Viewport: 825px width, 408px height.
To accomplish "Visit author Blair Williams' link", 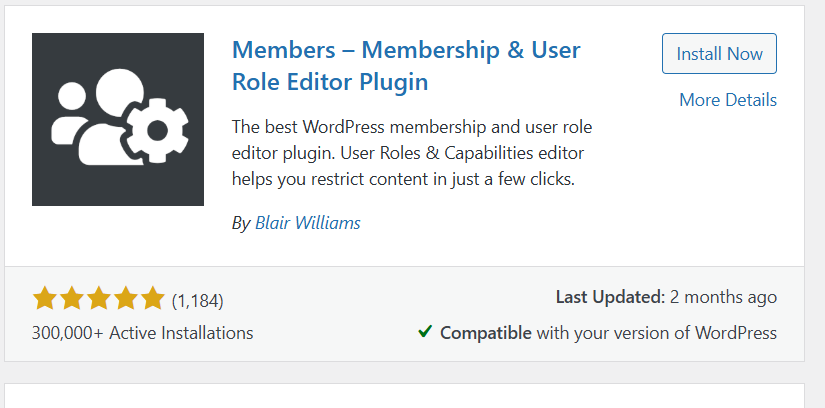I will tap(308, 223).
